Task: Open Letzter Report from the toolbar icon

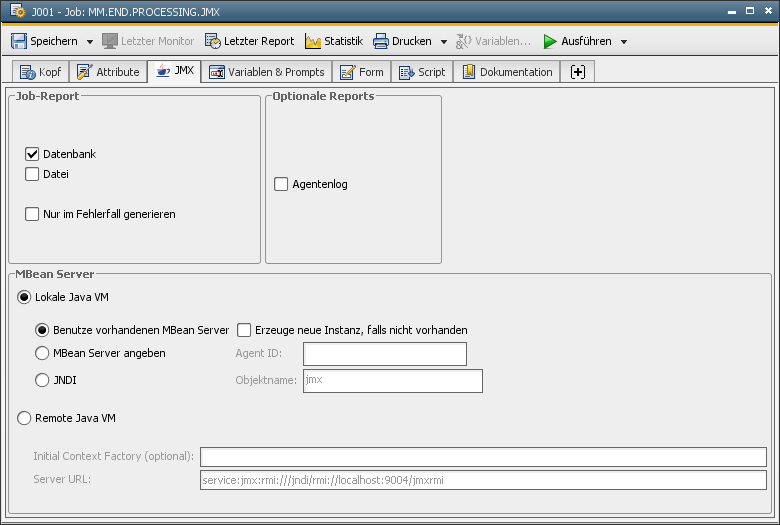Action: (x=213, y=41)
